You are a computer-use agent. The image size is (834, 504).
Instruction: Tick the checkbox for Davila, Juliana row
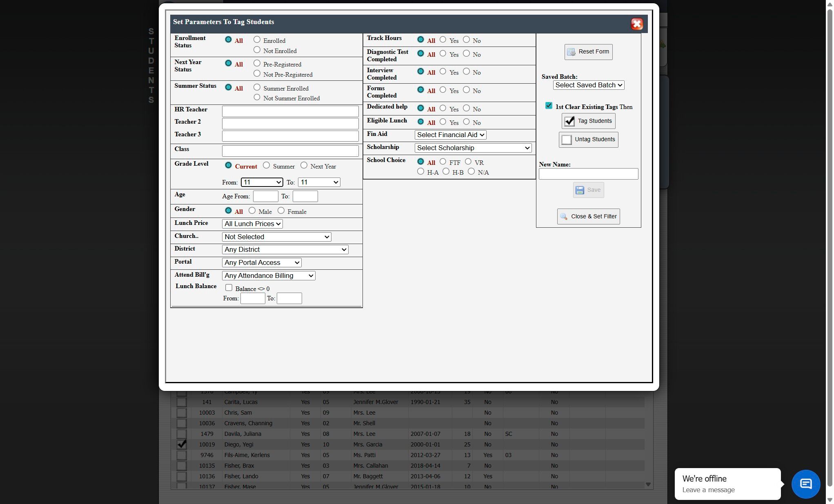(182, 434)
